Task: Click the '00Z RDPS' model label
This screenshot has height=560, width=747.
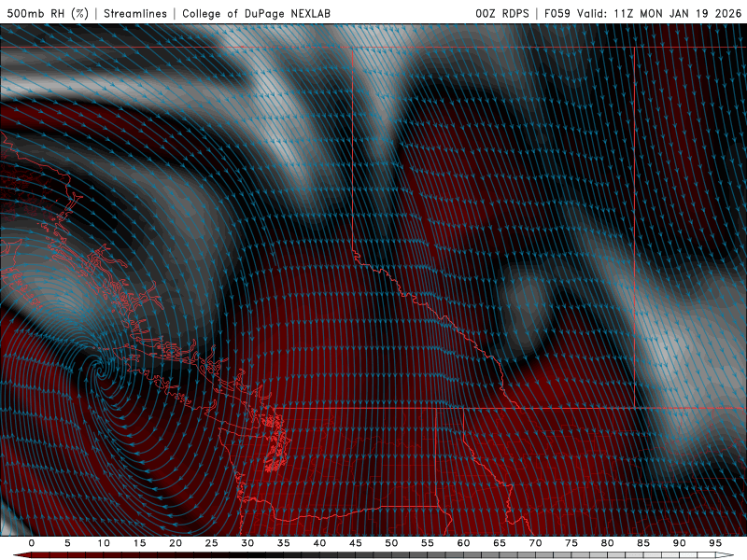Action: point(502,13)
